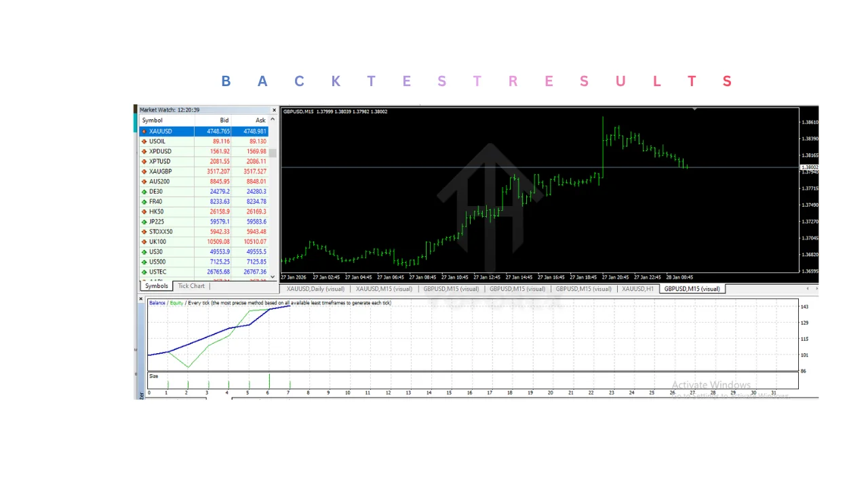Viewport: 868px width, 488px height.
Task: Click the USOIL symbol direction icon
Action: 144,142
